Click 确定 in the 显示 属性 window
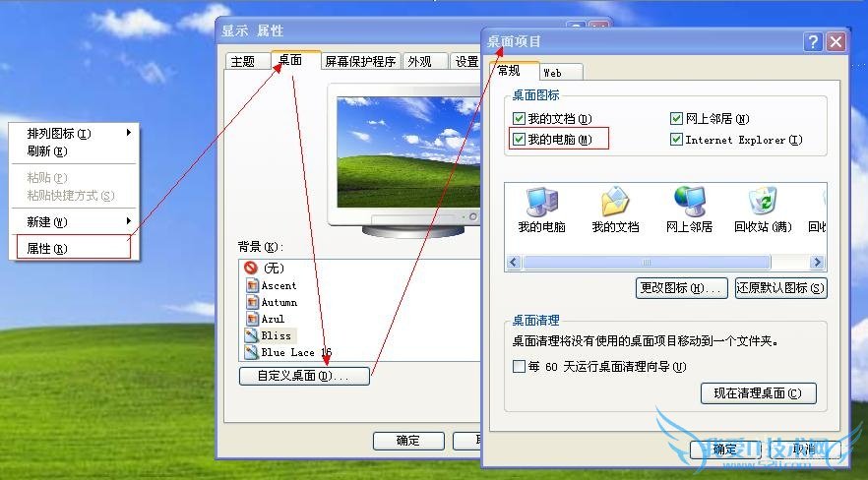Image resolution: width=868 pixels, height=480 pixels. [408, 441]
